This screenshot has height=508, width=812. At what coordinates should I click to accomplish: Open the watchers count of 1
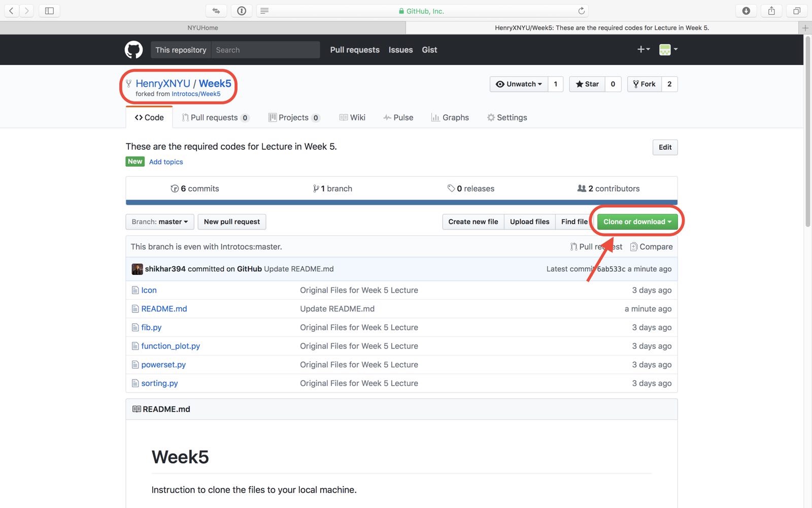coord(556,84)
